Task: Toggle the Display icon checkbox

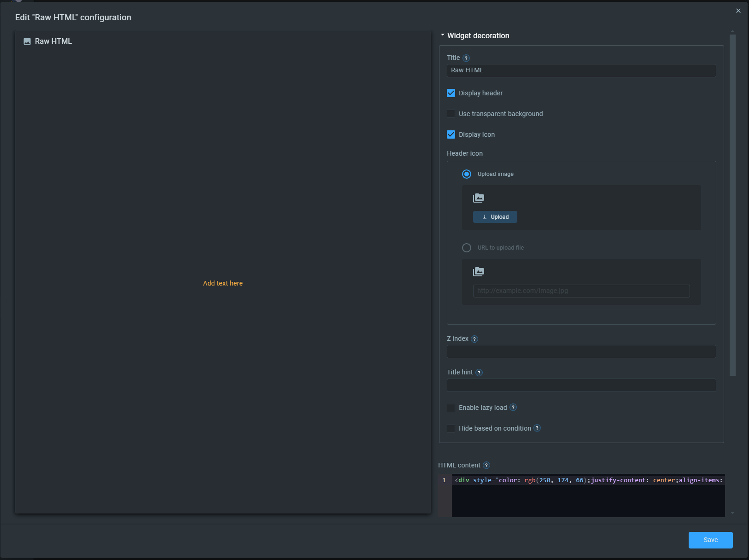Action: (x=451, y=134)
